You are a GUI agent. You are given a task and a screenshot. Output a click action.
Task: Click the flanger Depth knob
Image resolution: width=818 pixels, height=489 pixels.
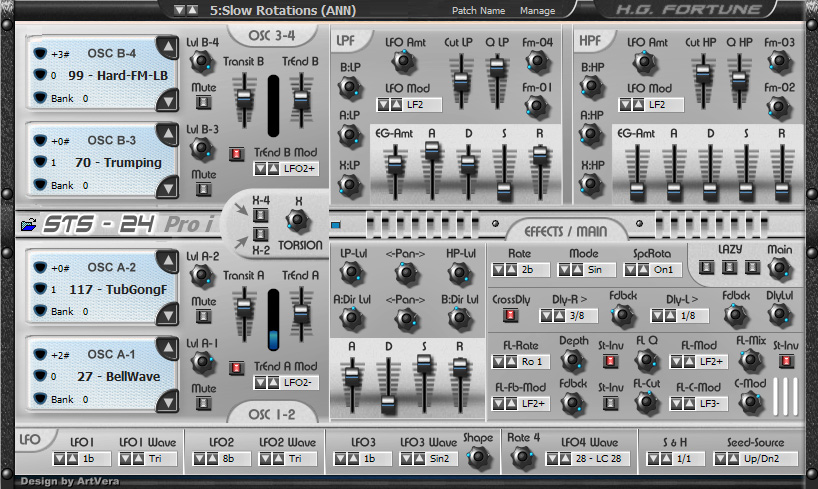click(x=572, y=360)
